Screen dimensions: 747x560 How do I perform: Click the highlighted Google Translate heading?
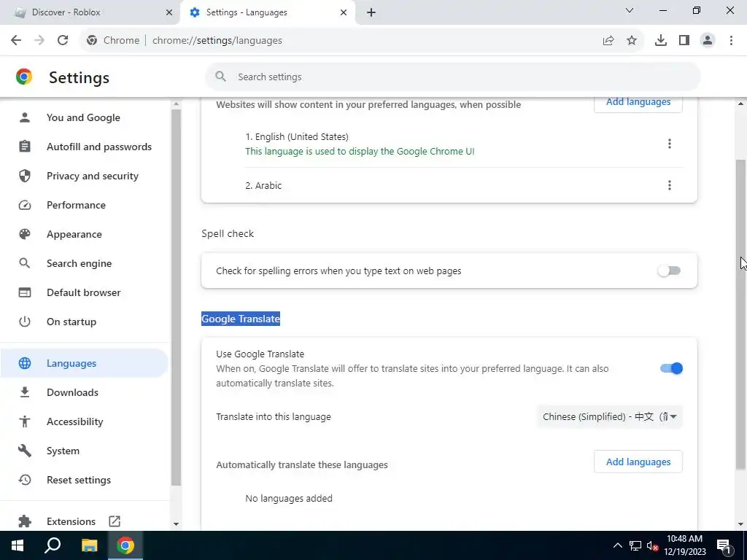tap(241, 319)
